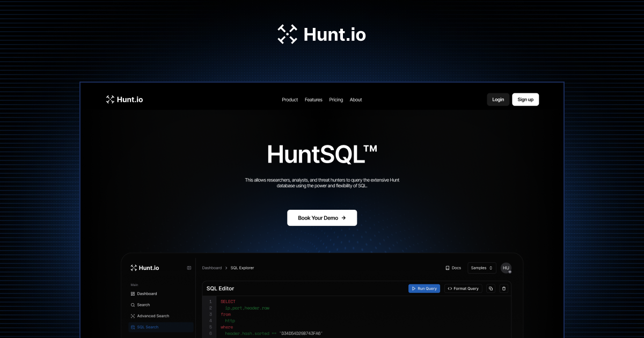
Task: Click the Login button
Action: pyautogui.click(x=498, y=99)
